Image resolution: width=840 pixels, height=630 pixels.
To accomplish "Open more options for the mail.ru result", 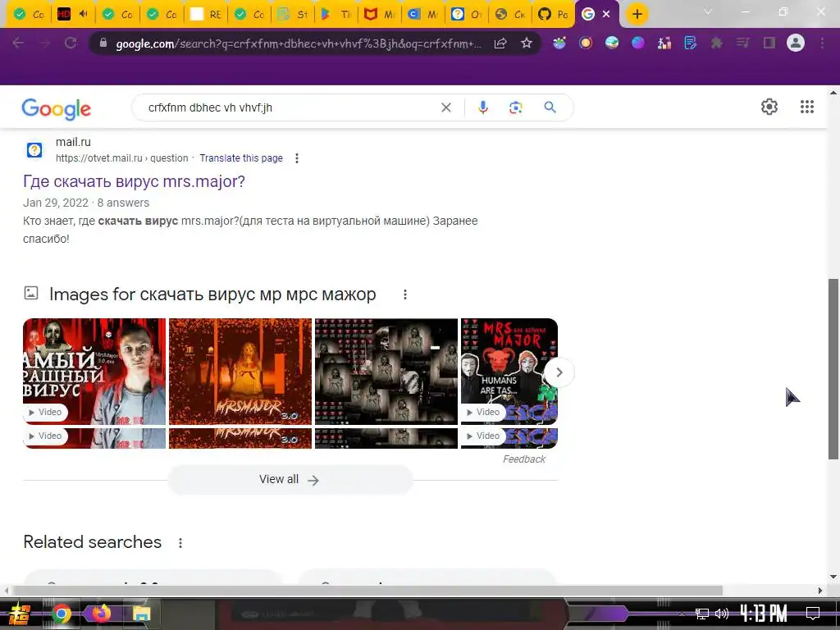I will (x=297, y=158).
